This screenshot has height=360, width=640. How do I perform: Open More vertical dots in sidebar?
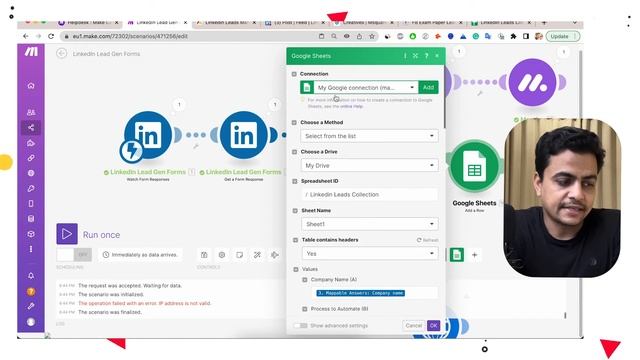coord(31,249)
